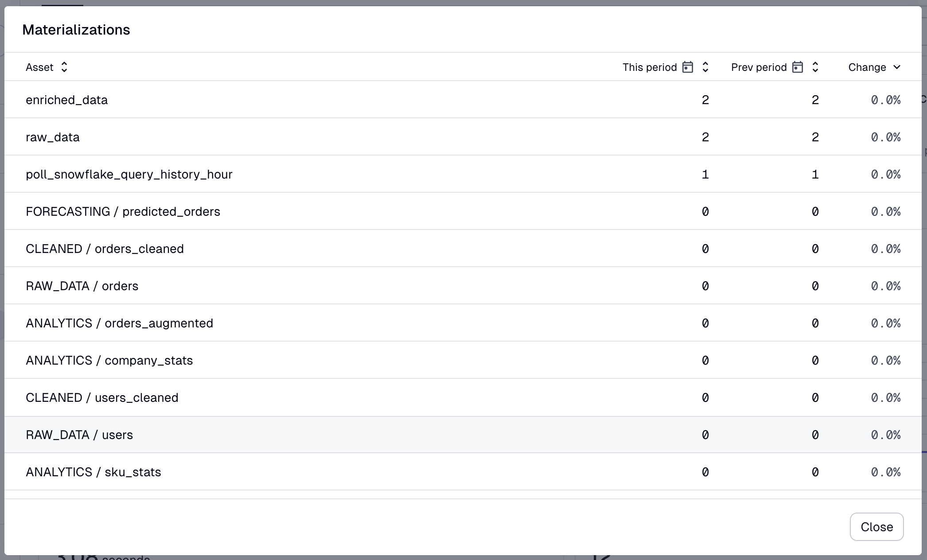
Task: Select the raw_data asset row
Action: tap(53, 137)
